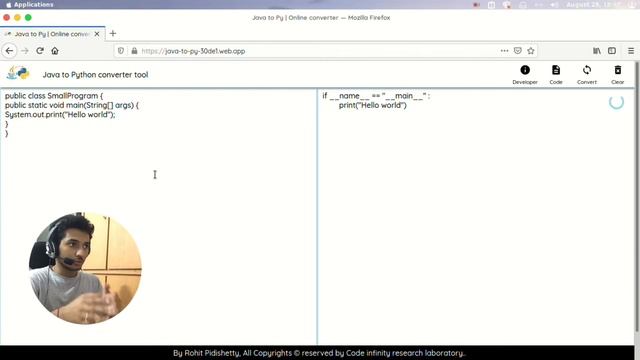Click into the Python output pane
Viewport: 640px width, 360px height.
tap(476, 217)
